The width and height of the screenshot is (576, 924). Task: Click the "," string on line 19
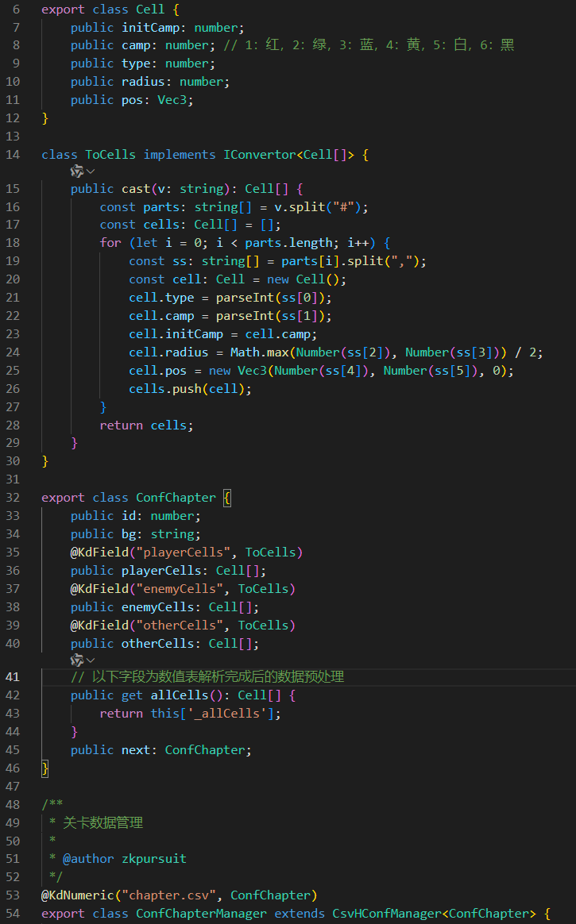click(x=401, y=261)
